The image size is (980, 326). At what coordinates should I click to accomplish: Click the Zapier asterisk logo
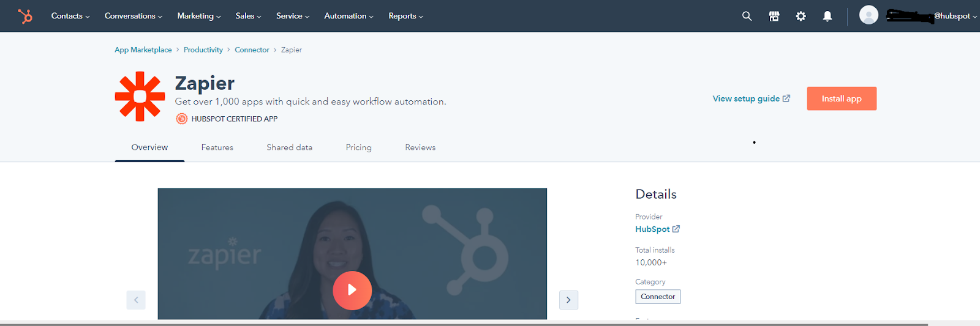(x=140, y=96)
